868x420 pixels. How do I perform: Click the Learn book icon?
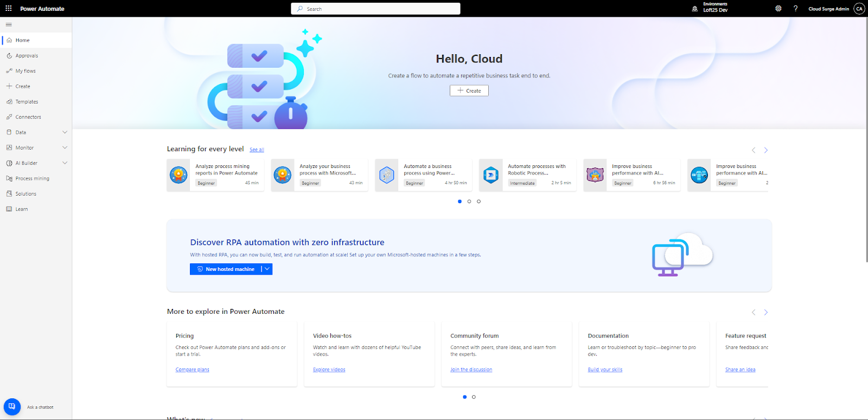tap(9, 209)
